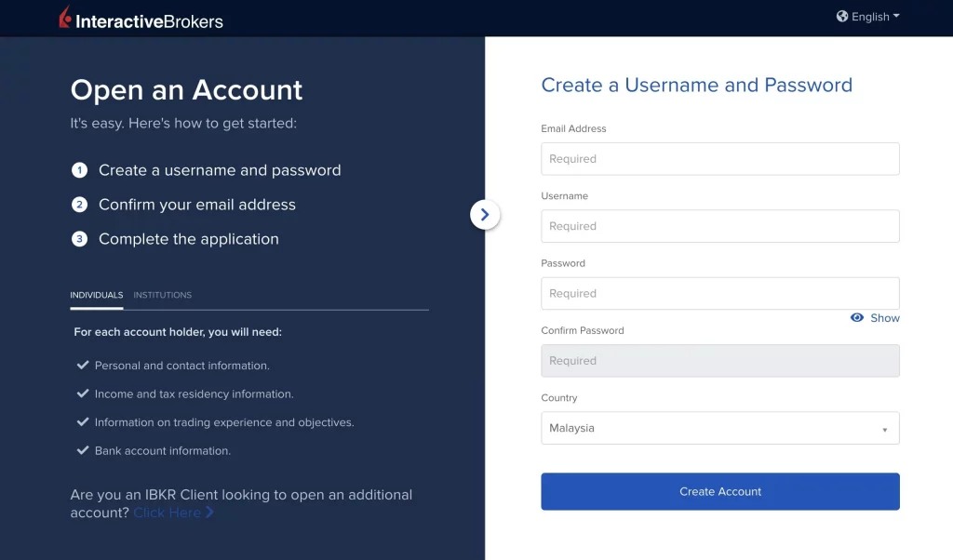Screen dimensions: 953x560
Task: Click the step 2 number circle
Action: click(80, 205)
